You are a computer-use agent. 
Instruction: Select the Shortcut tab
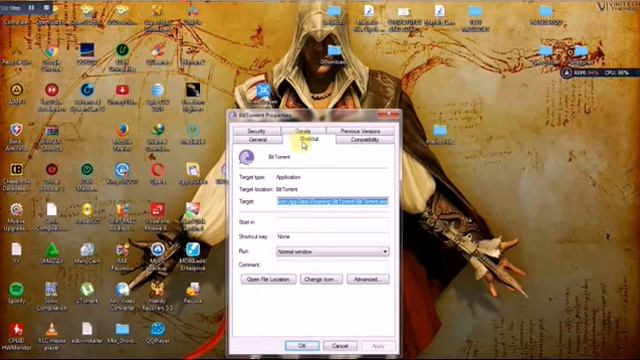[309, 139]
